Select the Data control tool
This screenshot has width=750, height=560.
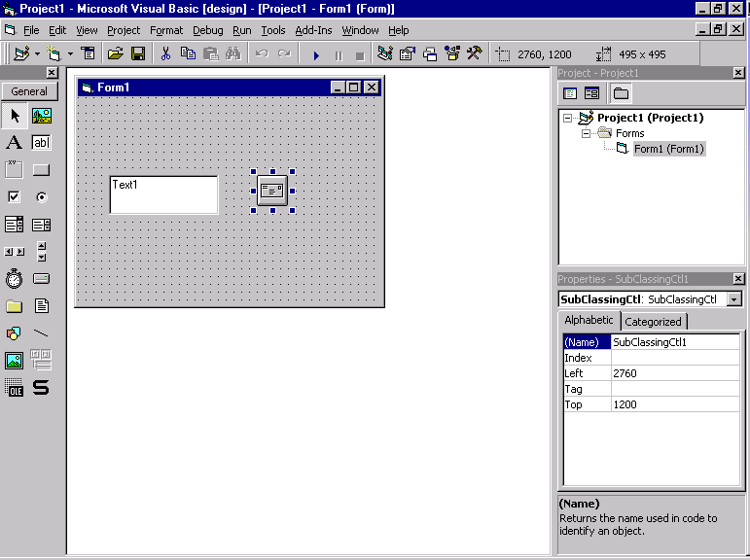[42, 361]
